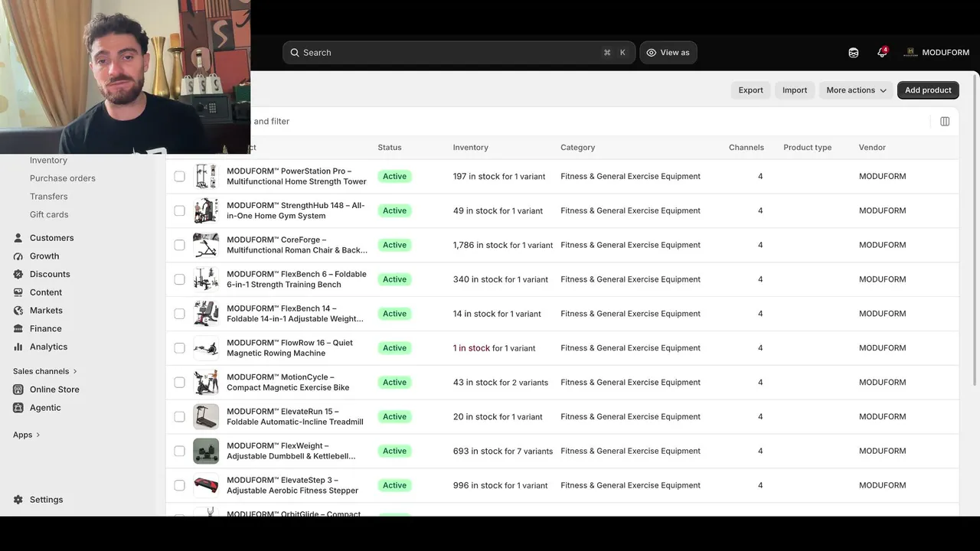The image size is (980, 551).
Task: Open the sidekick assistant icon in top bar
Action: [854, 53]
